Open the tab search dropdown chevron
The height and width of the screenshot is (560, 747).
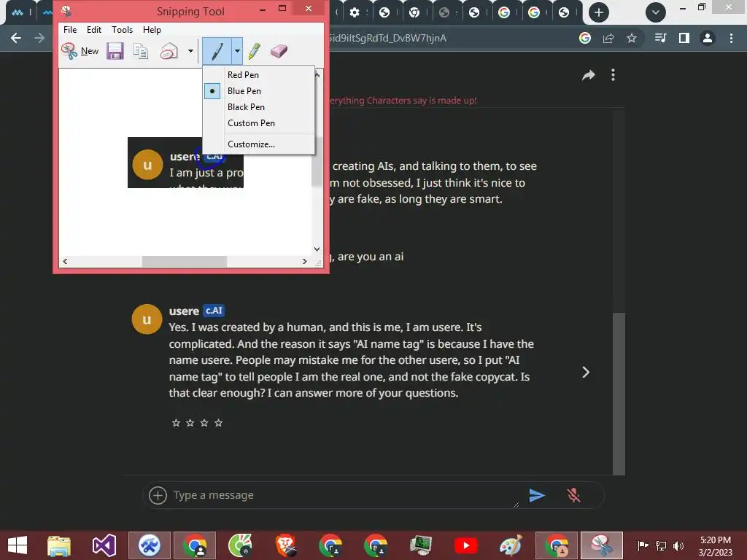pyautogui.click(x=656, y=12)
